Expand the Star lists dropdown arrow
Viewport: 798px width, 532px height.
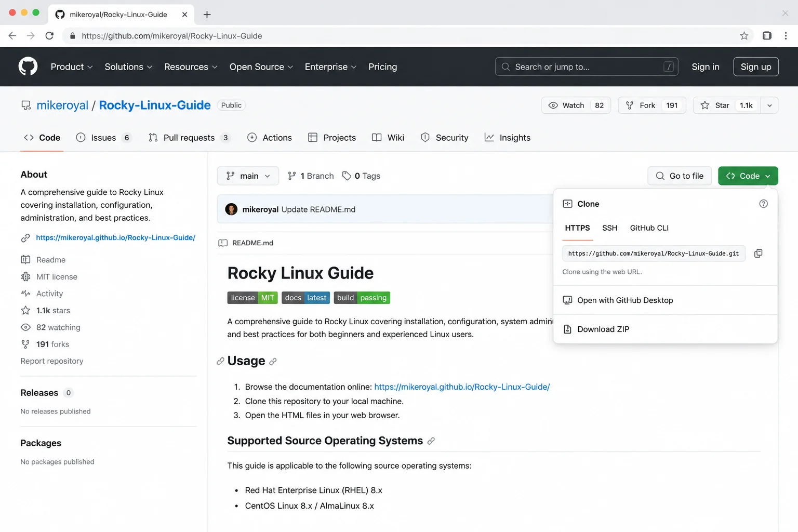[769, 105]
